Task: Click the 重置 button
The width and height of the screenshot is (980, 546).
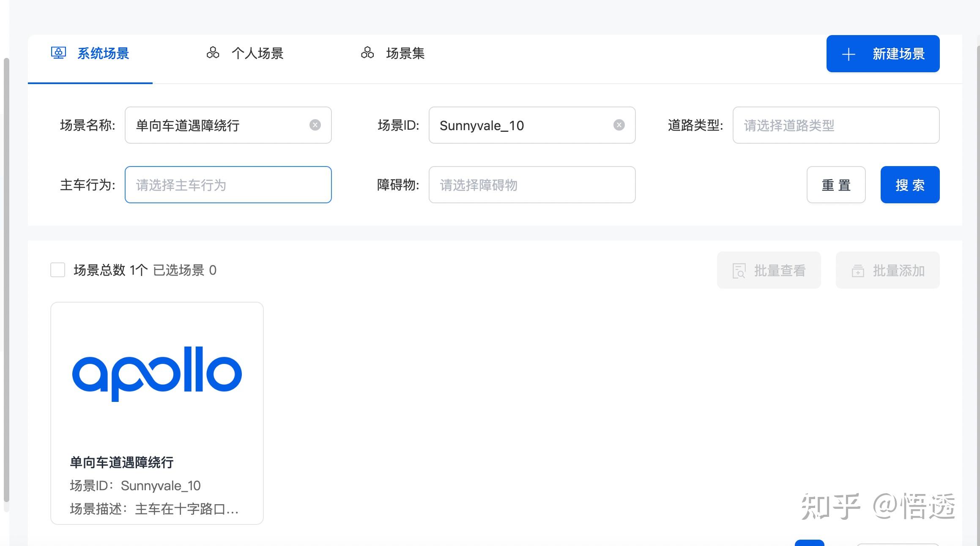Action: point(836,185)
